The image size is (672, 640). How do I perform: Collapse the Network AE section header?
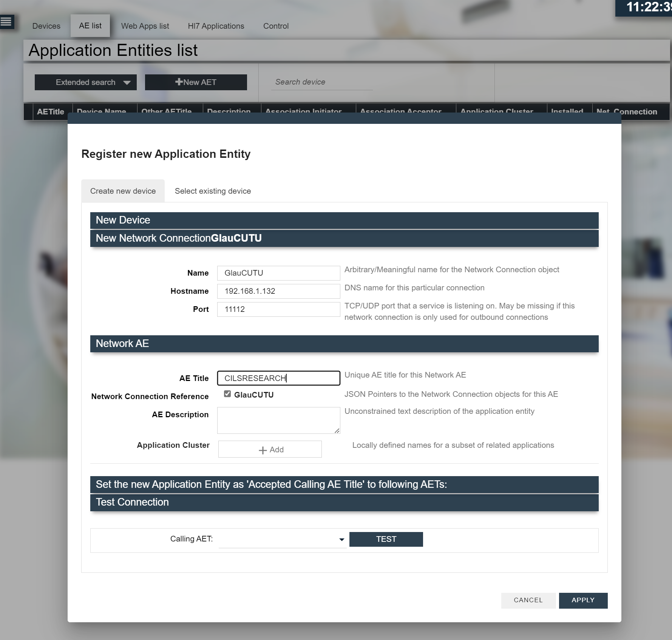tap(344, 344)
